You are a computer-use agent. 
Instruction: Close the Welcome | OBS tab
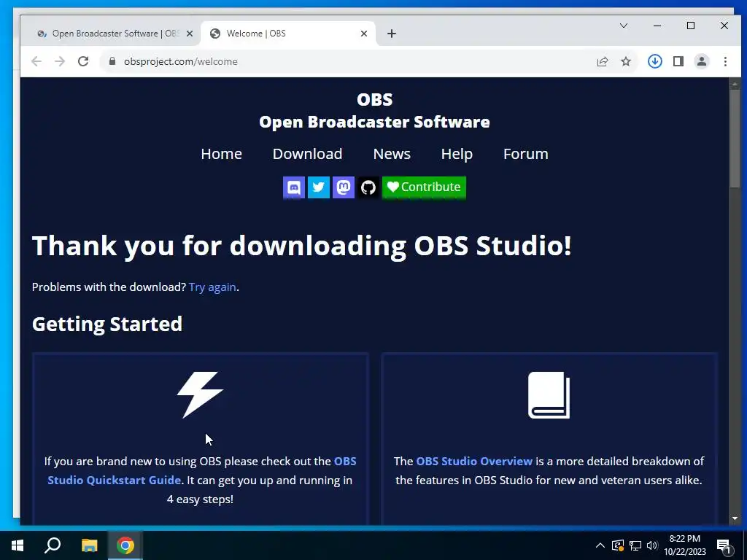[x=364, y=34]
